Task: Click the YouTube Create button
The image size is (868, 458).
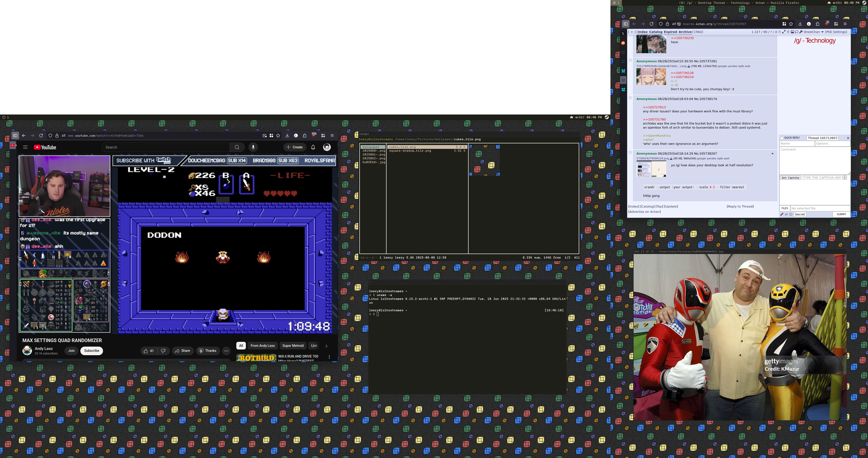Action: pos(294,147)
